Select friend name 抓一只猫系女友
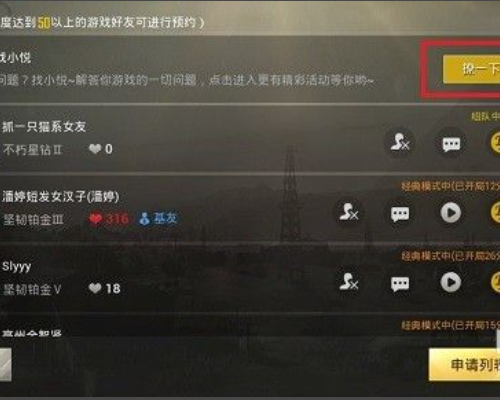Screen dimensions: 500x400 44,127
